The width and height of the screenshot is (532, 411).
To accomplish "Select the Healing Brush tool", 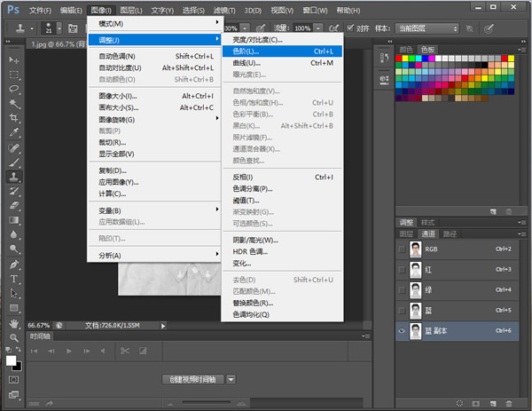I will [14, 148].
